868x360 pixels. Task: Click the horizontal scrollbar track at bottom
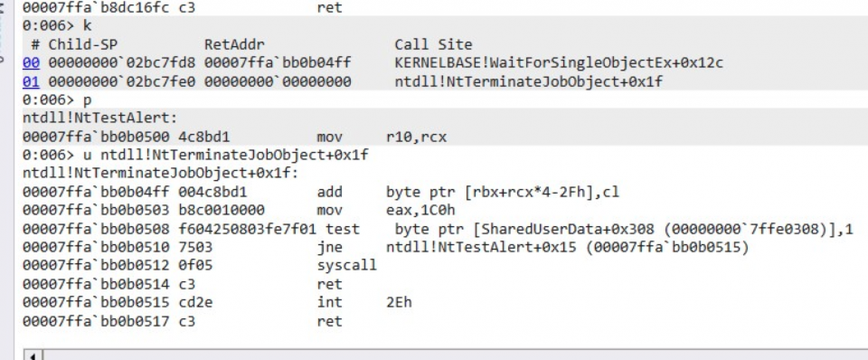(454, 355)
